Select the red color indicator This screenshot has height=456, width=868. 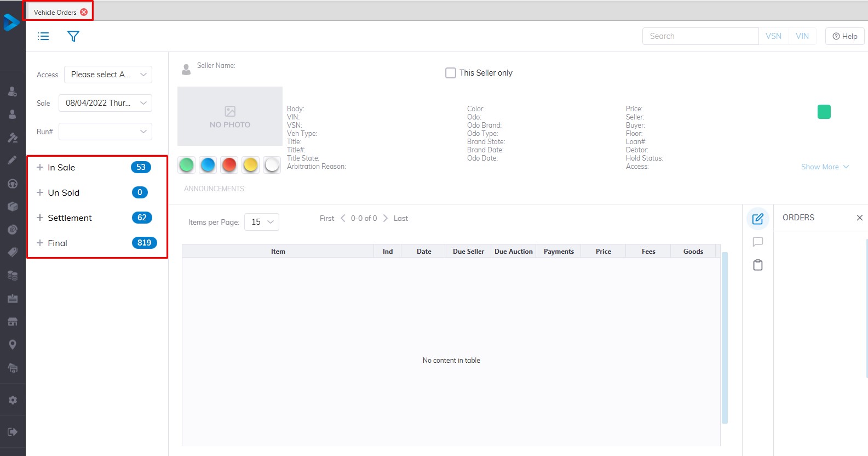(x=229, y=164)
